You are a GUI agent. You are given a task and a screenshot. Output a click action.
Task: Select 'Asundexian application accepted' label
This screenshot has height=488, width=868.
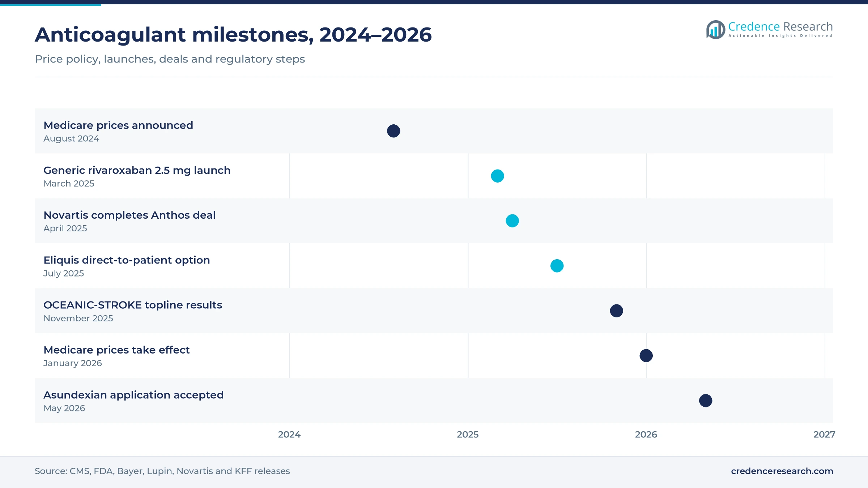tap(133, 395)
